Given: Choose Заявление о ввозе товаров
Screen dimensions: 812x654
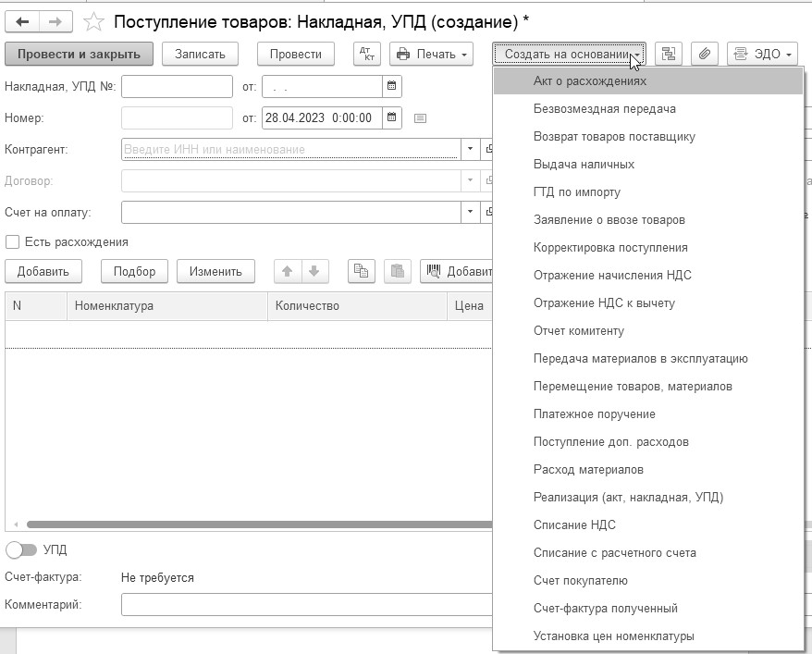Looking at the screenshot, I should click(x=647, y=219).
